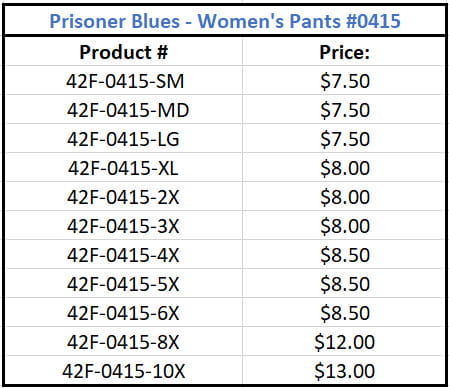Viewport: 449px width, 388px height.
Task: Select the $13.00 price cell
Action: [345, 371]
